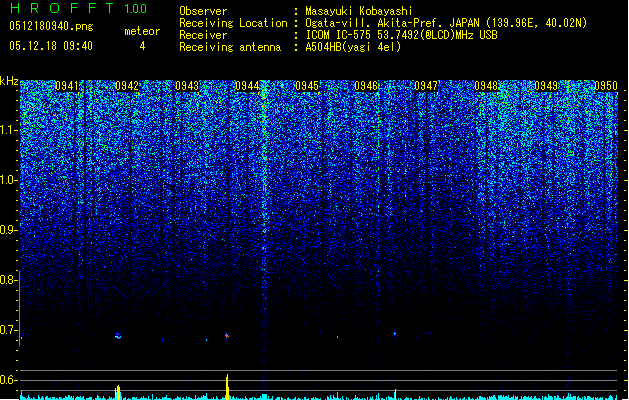Image resolution: width=629 pixels, height=400 pixels.
Task: Click the meteor label text
Action: click(x=142, y=31)
